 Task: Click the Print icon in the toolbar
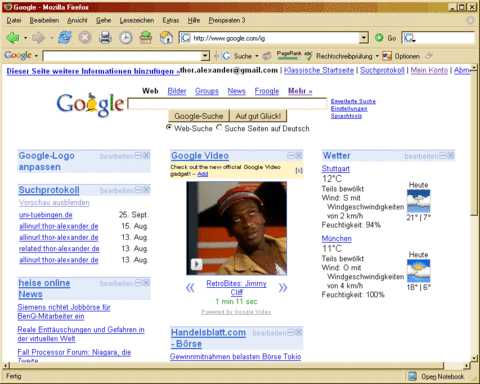105,38
